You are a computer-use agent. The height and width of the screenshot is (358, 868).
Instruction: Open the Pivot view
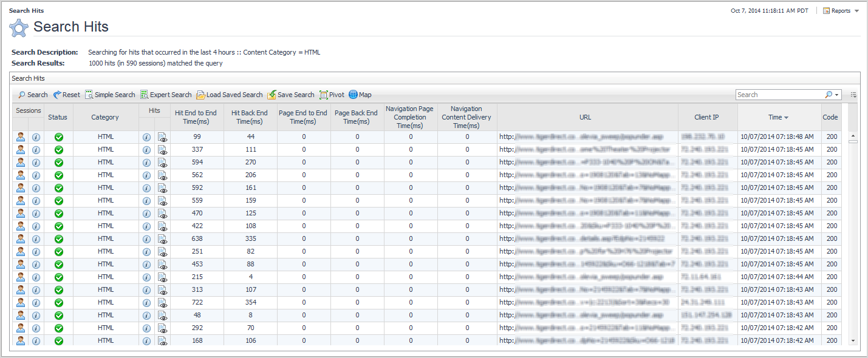pyautogui.click(x=332, y=95)
